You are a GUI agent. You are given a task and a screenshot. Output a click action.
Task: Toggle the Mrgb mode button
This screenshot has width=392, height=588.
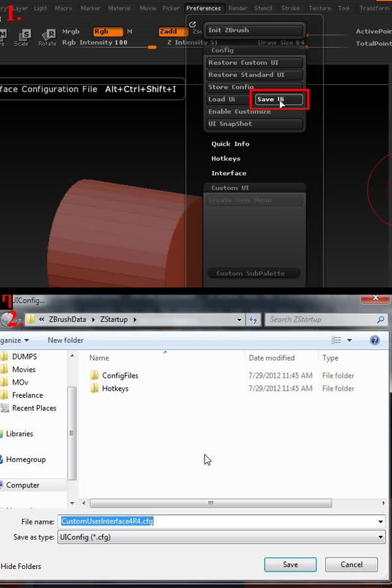pos(71,31)
